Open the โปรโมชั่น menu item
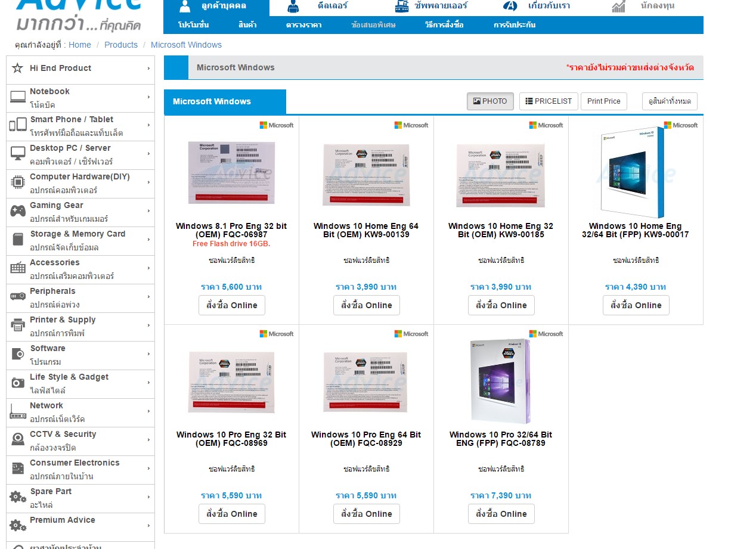This screenshot has height=549, width=756. tap(193, 25)
